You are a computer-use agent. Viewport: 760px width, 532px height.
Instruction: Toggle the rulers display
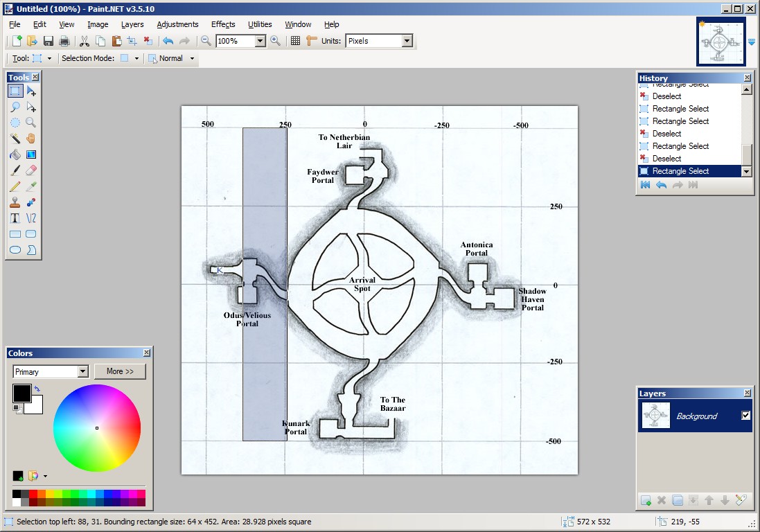[x=311, y=41]
